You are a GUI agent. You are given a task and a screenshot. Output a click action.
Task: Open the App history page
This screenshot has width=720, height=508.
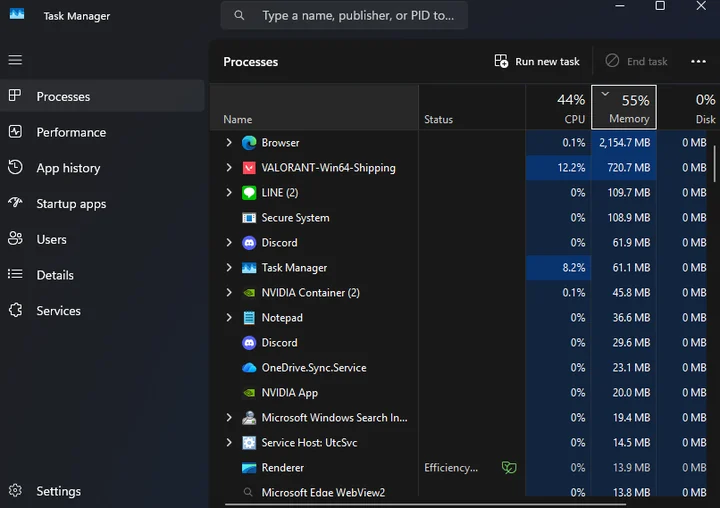102,168
